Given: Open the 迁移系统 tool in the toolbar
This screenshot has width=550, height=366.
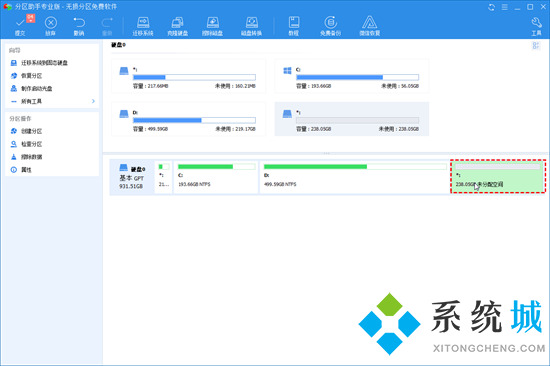Looking at the screenshot, I should point(143,26).
